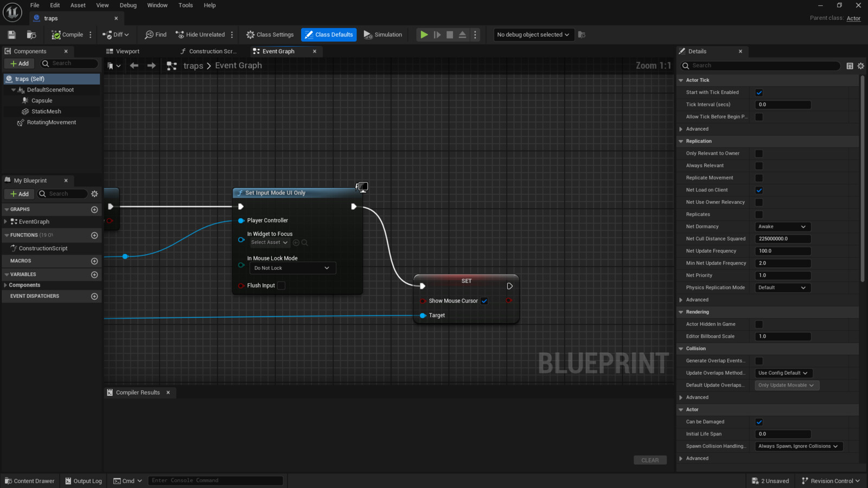
Task: Open the debug object selection dropdown
Action: 533,35
